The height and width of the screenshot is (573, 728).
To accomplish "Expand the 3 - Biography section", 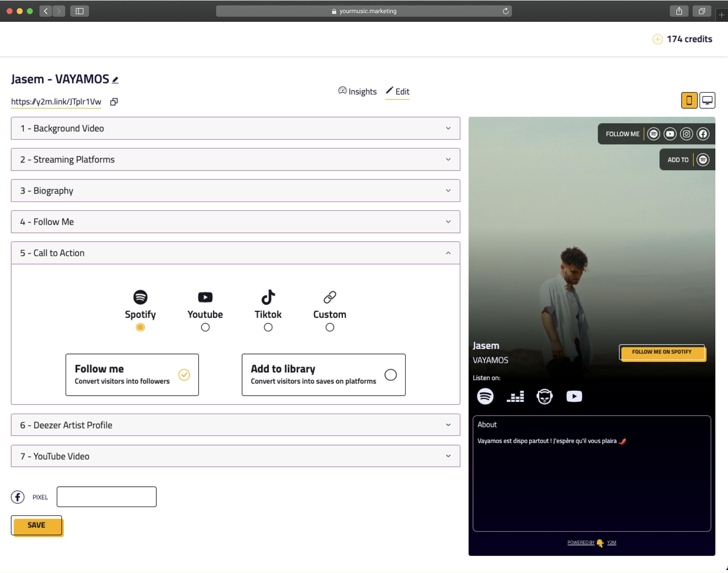I will click(x=235, y=191).
